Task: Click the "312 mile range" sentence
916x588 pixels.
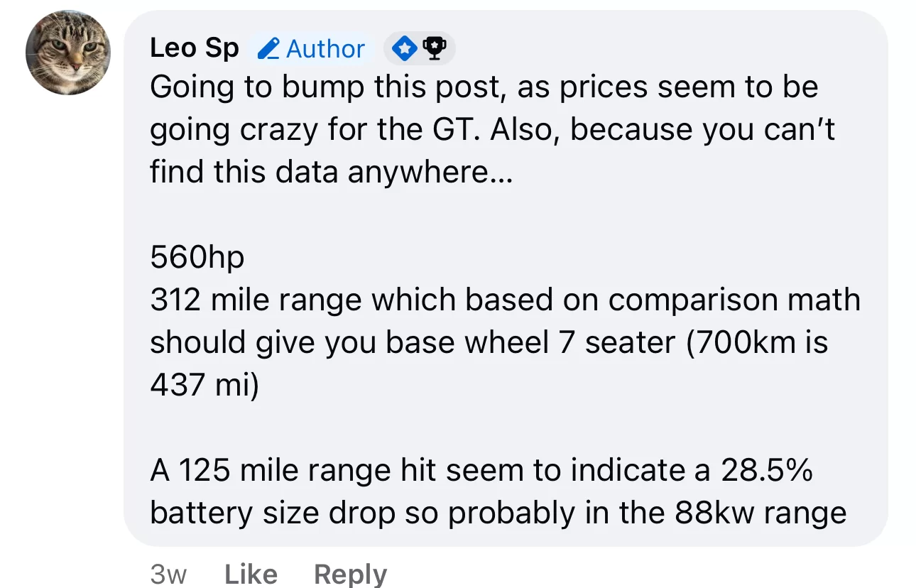Action: click(256, 300)
